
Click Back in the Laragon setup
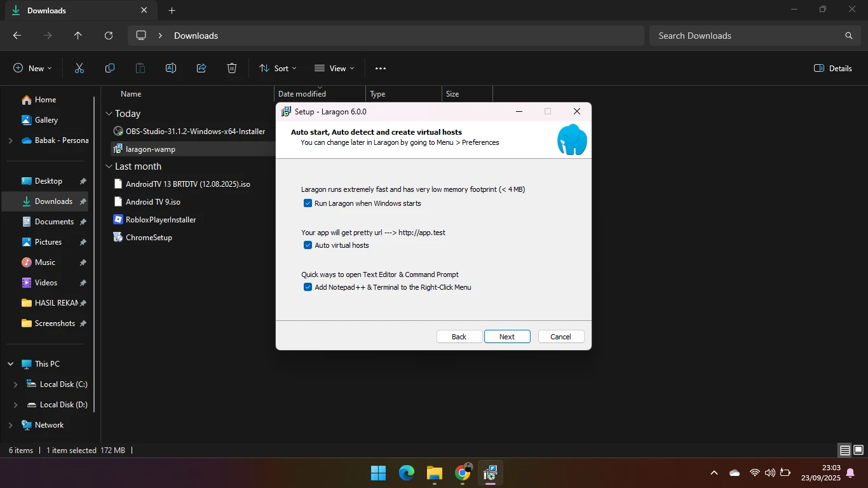(x=459, y=337)
